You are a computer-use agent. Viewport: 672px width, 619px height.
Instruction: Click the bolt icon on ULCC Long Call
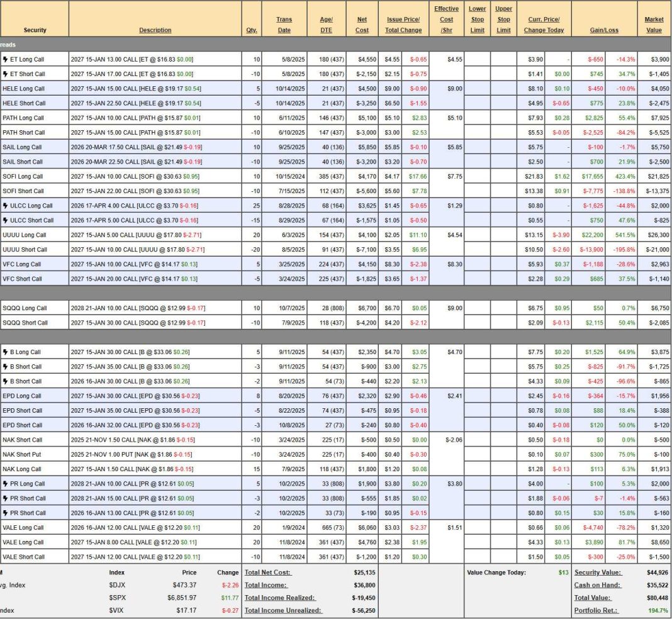[x=6, y=206]
